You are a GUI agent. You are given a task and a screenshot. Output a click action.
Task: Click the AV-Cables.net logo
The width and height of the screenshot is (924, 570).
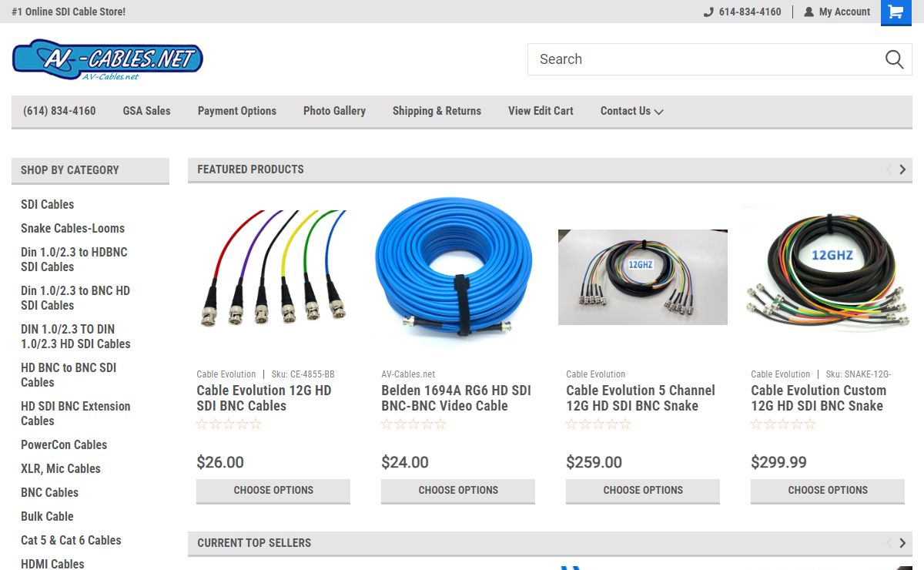pos(107,60)
